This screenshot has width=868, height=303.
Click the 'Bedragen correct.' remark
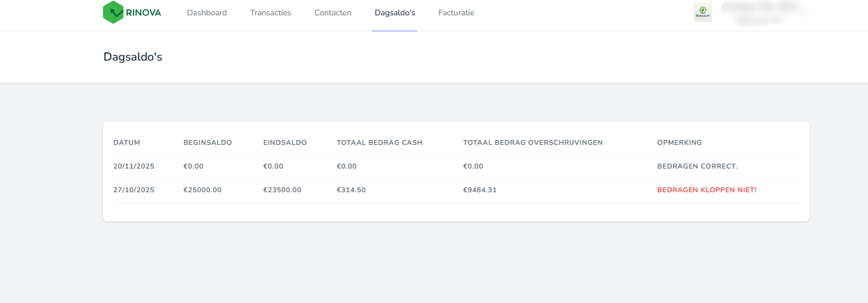pos(697,166)
